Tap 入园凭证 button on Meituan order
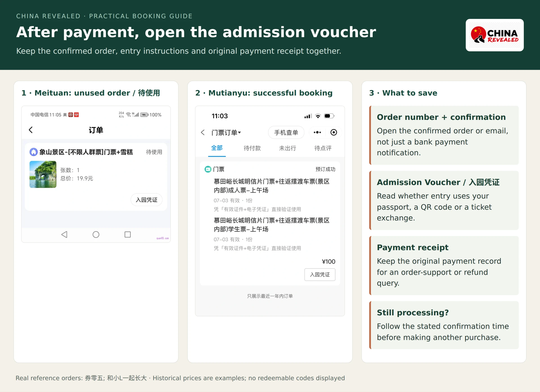Viewport: 540px width, 392px height. (x=146, y=200)
